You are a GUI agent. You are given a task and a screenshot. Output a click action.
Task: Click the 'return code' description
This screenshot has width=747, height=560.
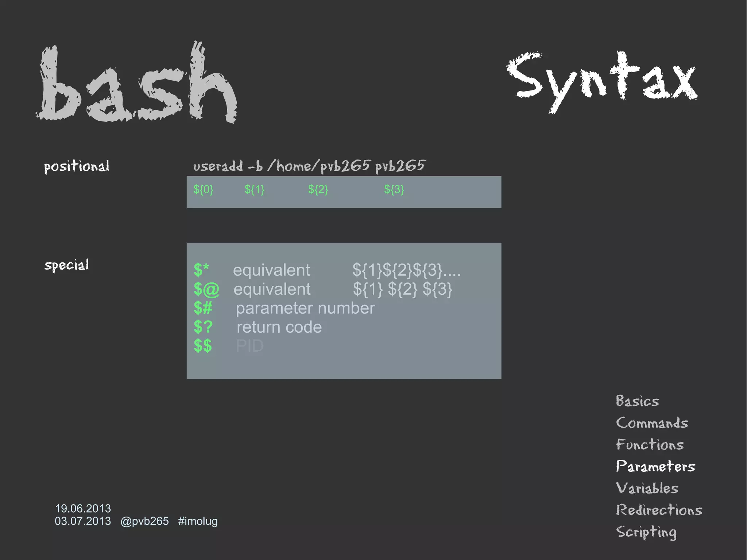pyautogui.click(x=279, y=327)
